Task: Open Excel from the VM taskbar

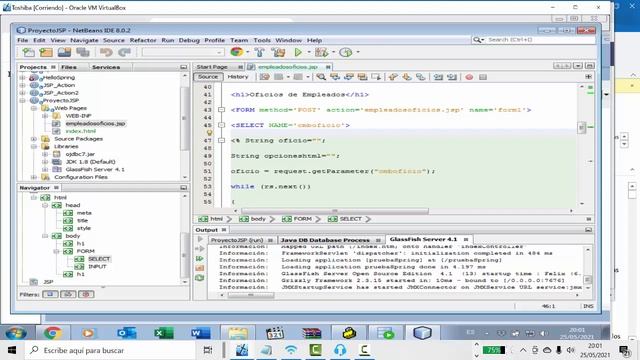Action: [x=163, y=333]
